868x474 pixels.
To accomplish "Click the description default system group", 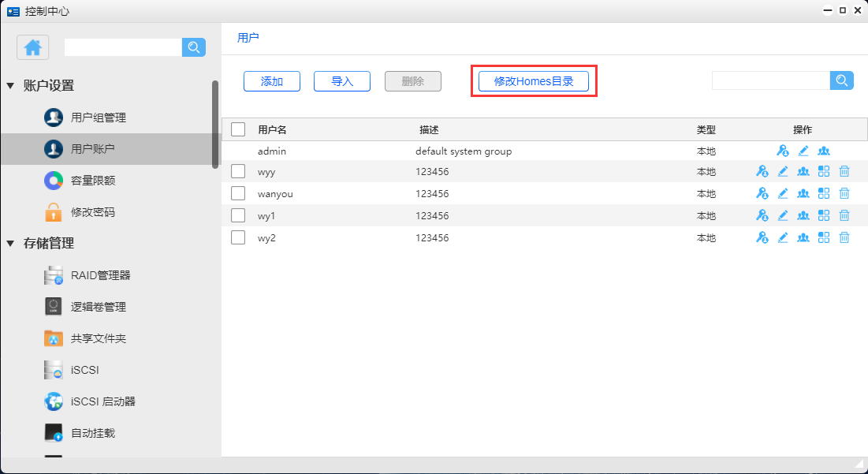I will 464,151.
